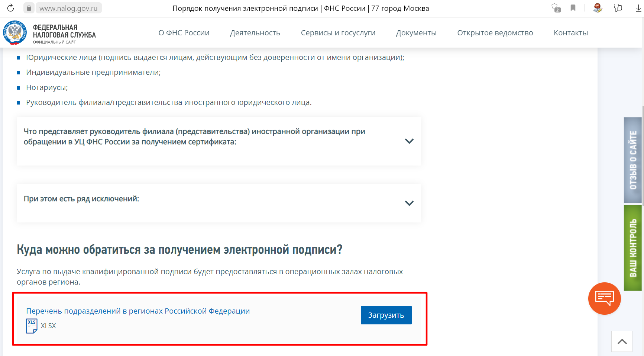Click the www.nalog.gov.ru address field
Viewport: 644px width, 356px height.
[x=68, y=8]
